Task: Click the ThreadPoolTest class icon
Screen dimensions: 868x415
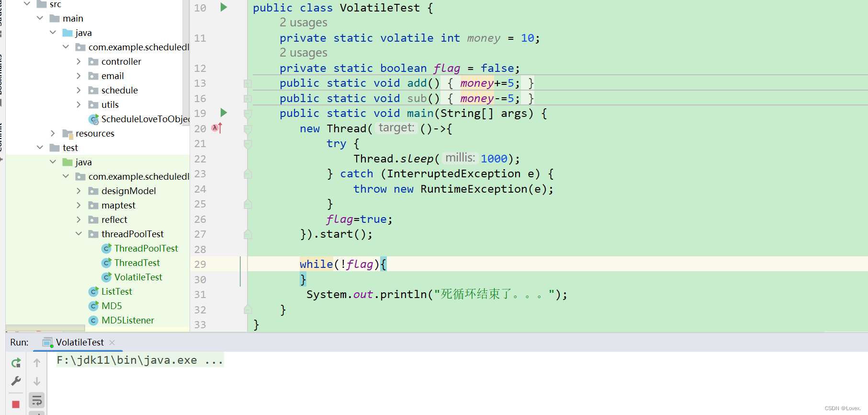Action: point(107,248)
